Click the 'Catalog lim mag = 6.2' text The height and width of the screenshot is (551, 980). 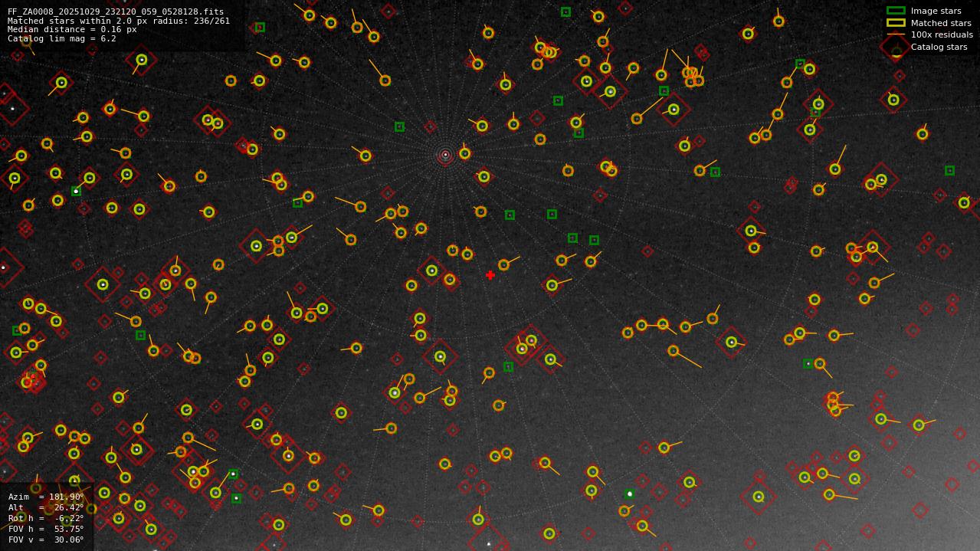62,39
